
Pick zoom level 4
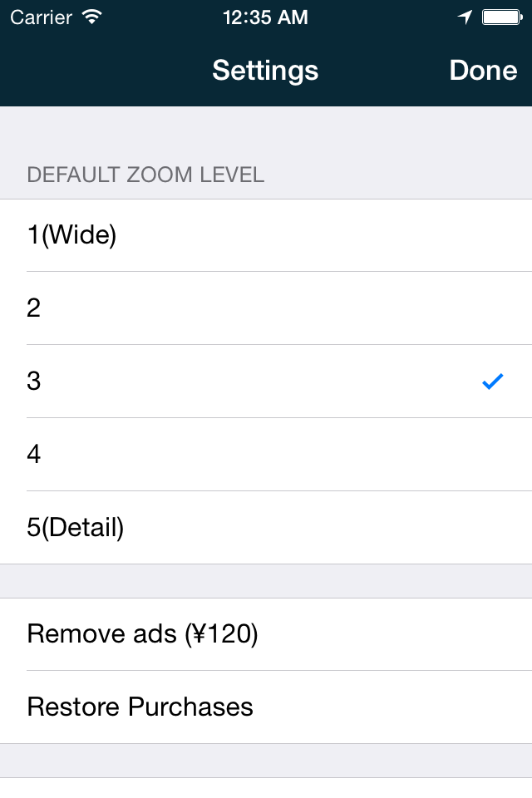click(266, 455)
